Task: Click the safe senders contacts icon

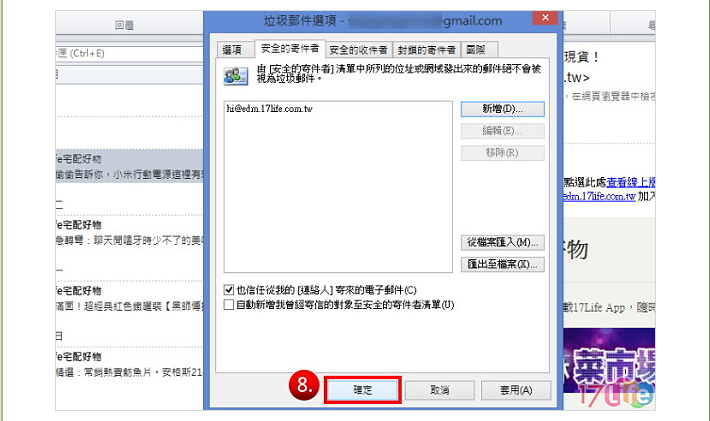Action: pos(235,76)
